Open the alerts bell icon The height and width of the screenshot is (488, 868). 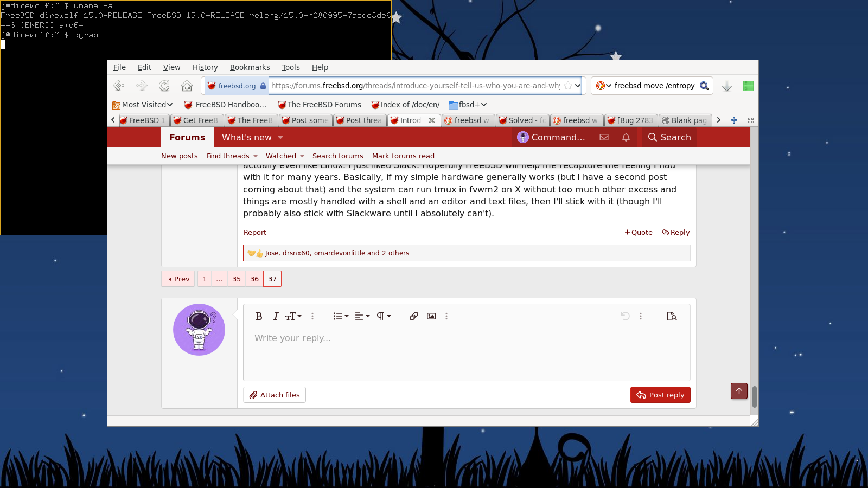pos(626,137)
